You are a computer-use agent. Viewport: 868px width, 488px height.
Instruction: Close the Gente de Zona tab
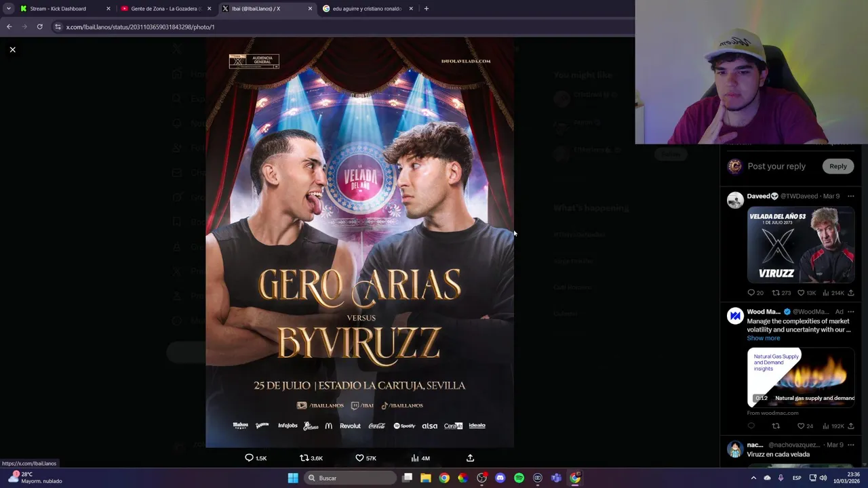(209, 9)
